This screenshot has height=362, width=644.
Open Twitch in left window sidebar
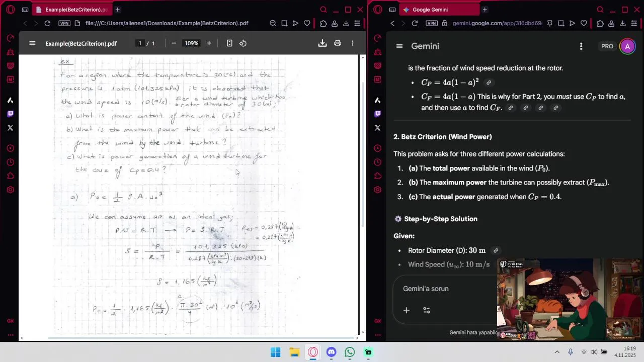(11, 114)
